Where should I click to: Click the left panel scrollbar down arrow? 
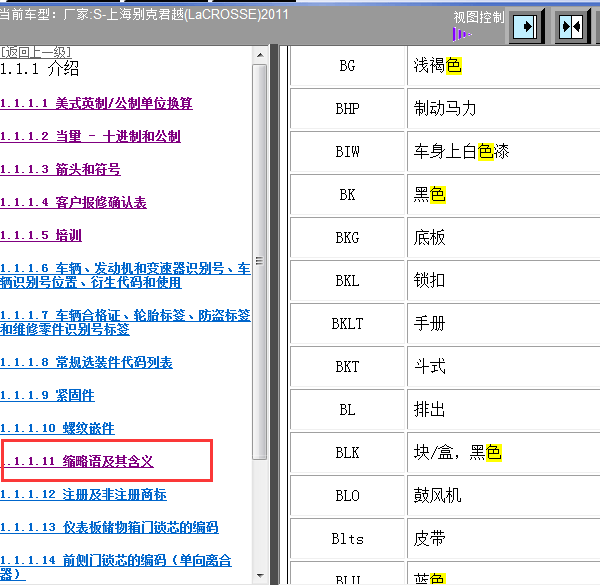click(260, 576)
